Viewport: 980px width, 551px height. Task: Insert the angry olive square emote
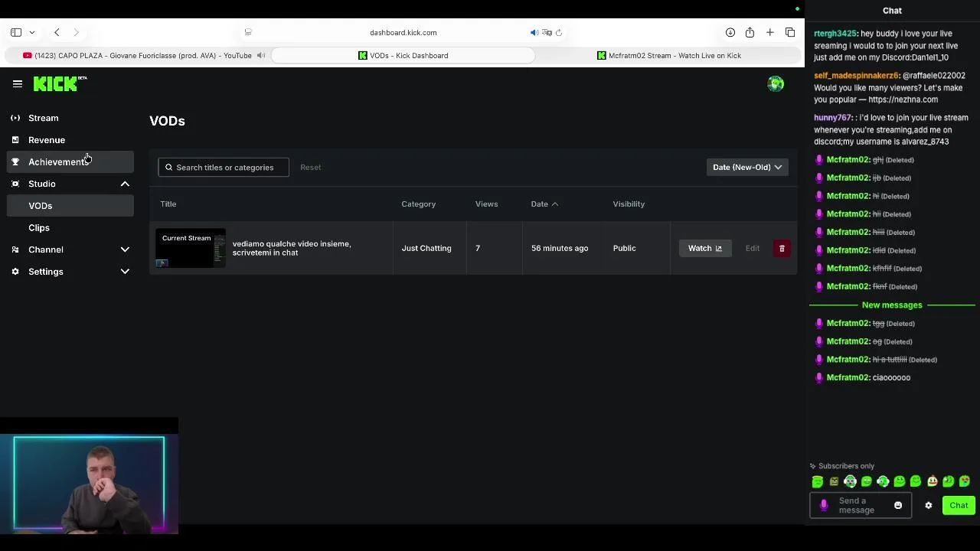834,481
